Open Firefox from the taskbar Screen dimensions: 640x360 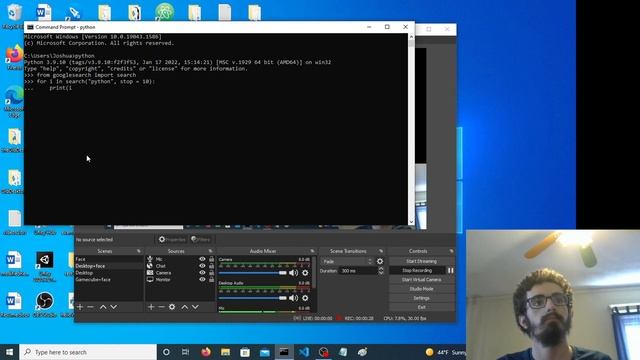[x=206, y=352]
